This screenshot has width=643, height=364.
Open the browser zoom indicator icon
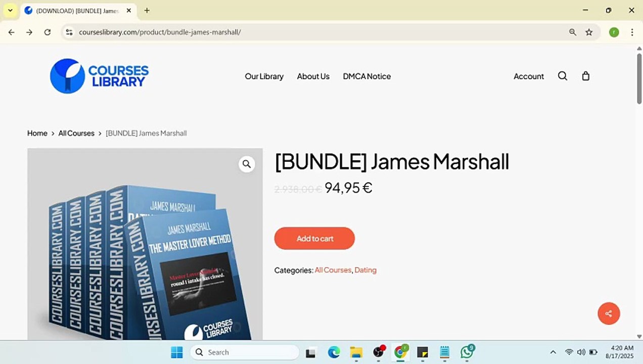tap(573, 32)
